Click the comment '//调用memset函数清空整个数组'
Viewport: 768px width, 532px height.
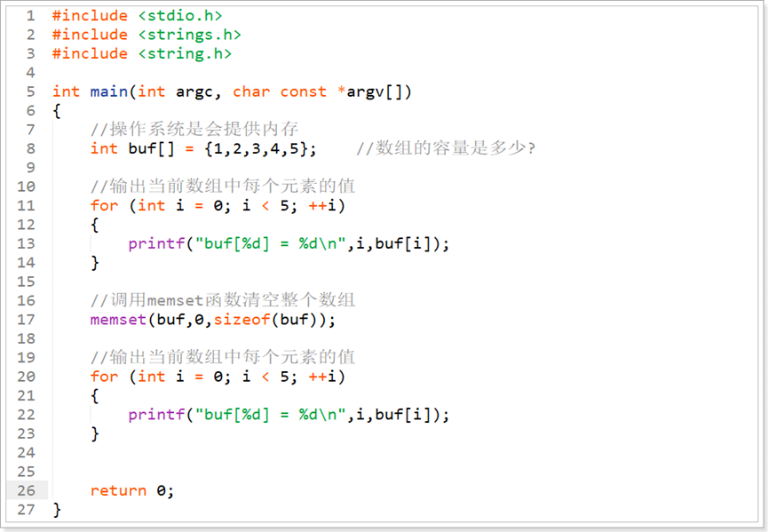click(223, 300)
